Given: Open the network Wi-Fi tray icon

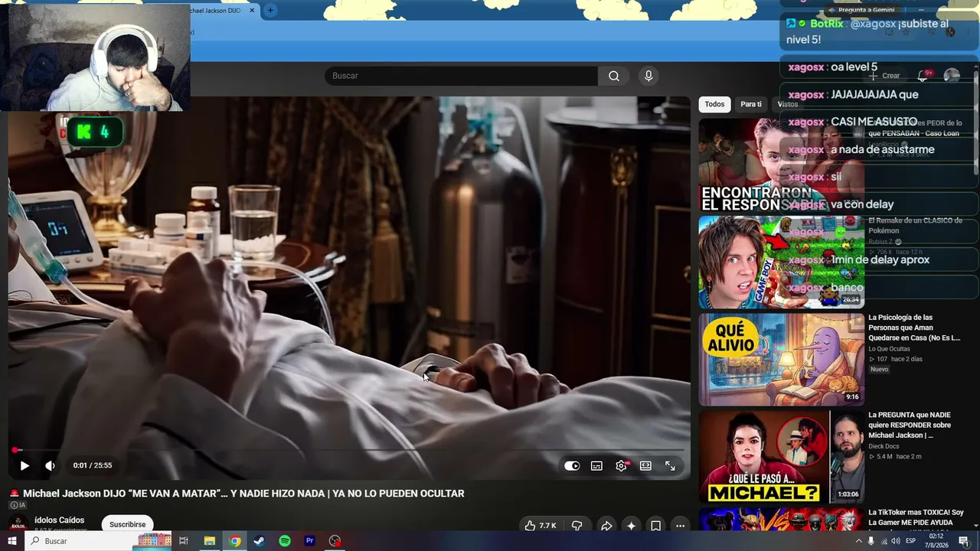Looking at the screenshot, I should 884,541.
